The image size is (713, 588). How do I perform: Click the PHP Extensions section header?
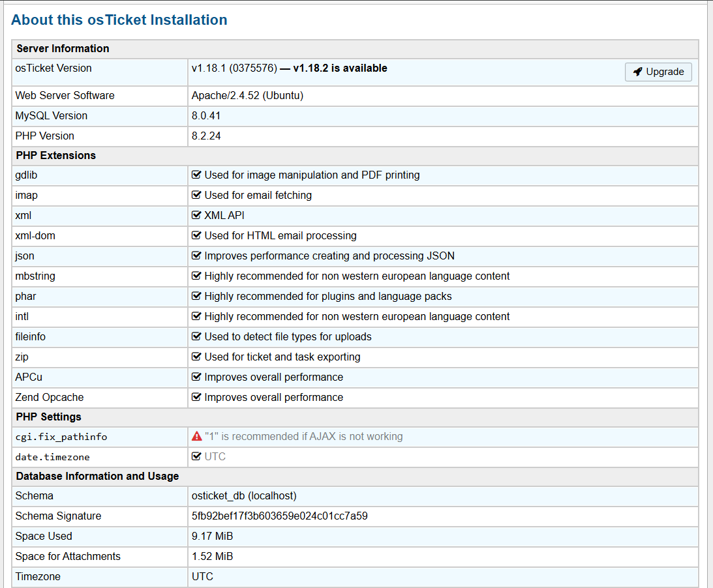pyautogui.click(x=56, y=155)
